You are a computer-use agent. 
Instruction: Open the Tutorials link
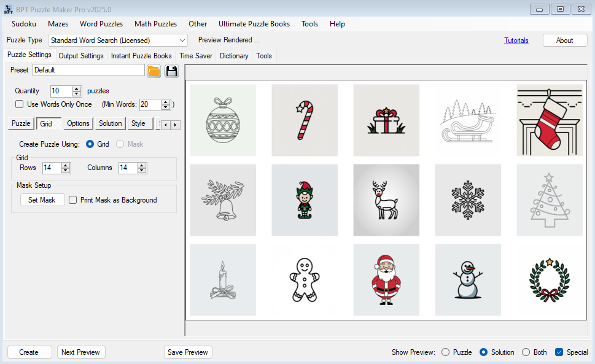[x=516, y=41]
